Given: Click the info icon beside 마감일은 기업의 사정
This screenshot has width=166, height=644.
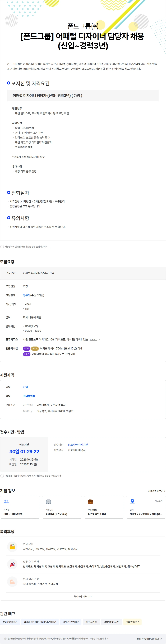Looking at the screenshot, I should [2, 476].
